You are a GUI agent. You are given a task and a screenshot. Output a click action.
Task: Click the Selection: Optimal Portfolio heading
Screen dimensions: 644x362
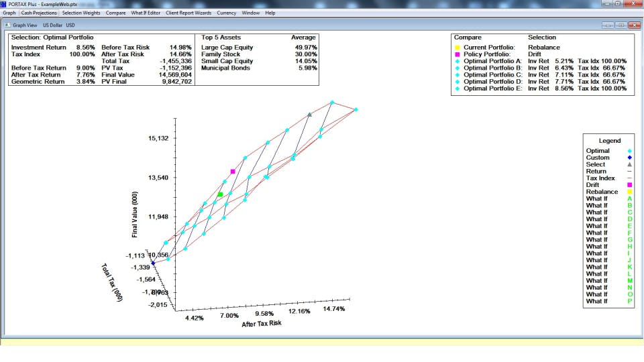[x=52, y=38]
